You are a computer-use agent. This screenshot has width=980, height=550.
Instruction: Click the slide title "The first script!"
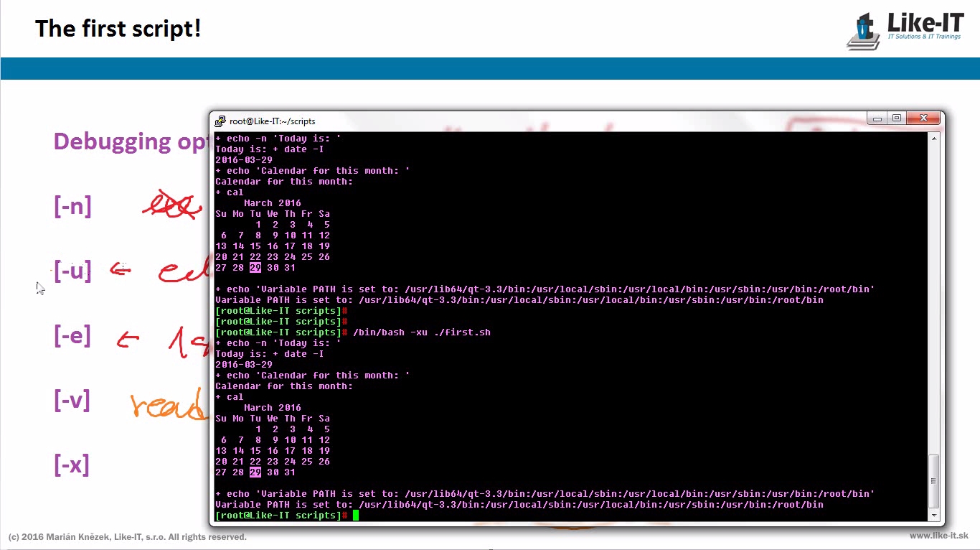pos(118,29)
